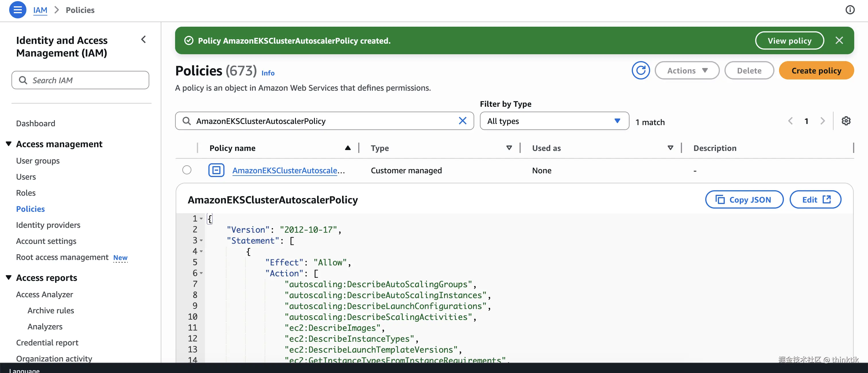Click the Delete button

[x=749, y=70]
